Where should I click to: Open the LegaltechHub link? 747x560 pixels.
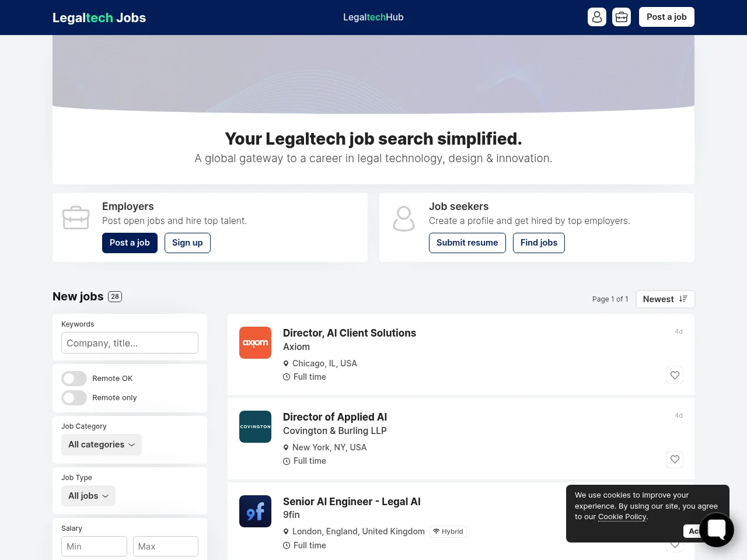pyautogui.click(x=373, y=17)
